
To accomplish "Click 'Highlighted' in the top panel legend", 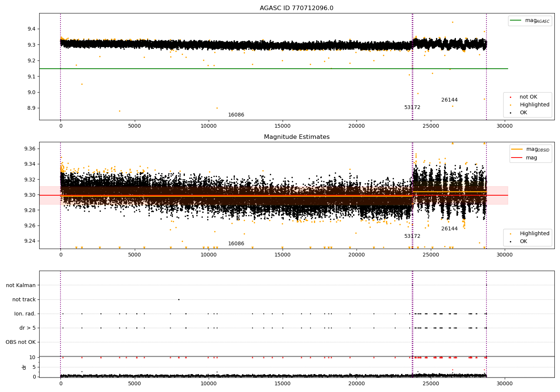I will [x=535, y=105].
